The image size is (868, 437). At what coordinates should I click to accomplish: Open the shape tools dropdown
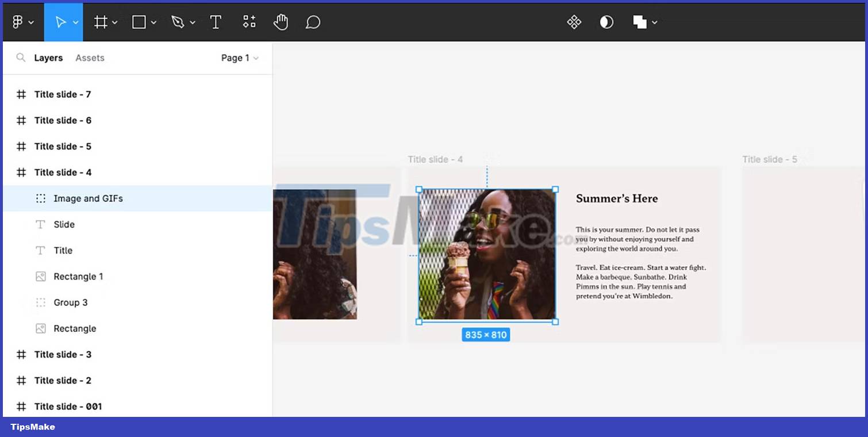pyautogui.click(x=153, y=22)
